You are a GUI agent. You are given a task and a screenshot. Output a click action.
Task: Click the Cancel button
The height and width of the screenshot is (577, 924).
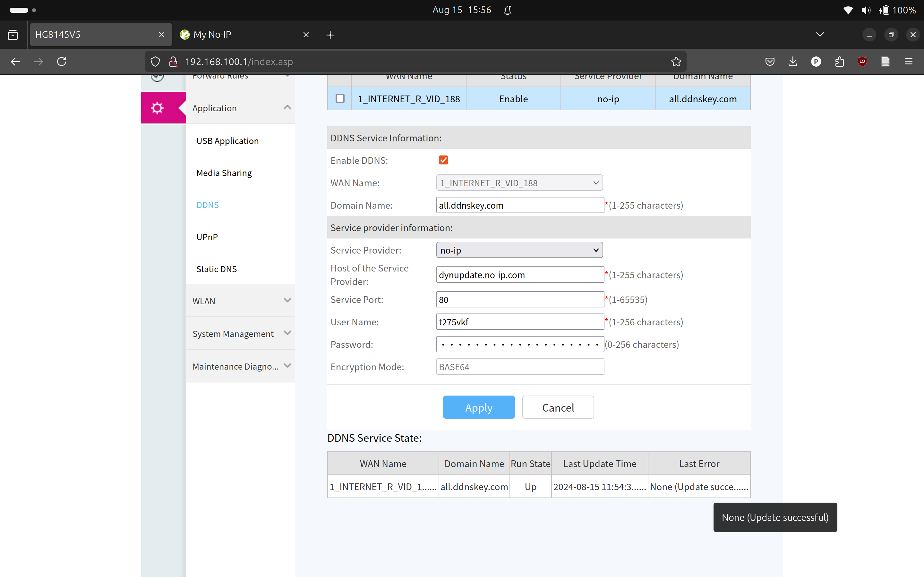pos(558,407)
